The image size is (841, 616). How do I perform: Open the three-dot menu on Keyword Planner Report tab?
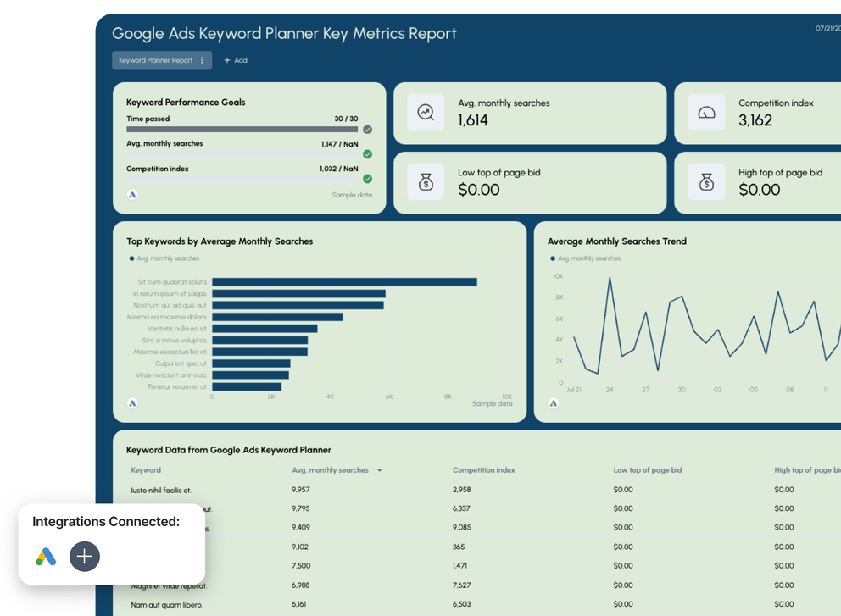(203, 60)
